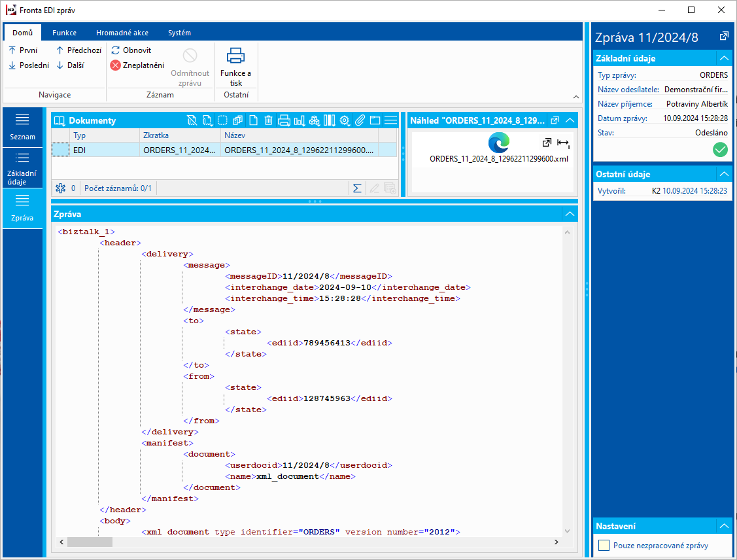This screenshot has height=560, width=737.
Task: Collapse the Nastavení panel
Action: [723, 526]
